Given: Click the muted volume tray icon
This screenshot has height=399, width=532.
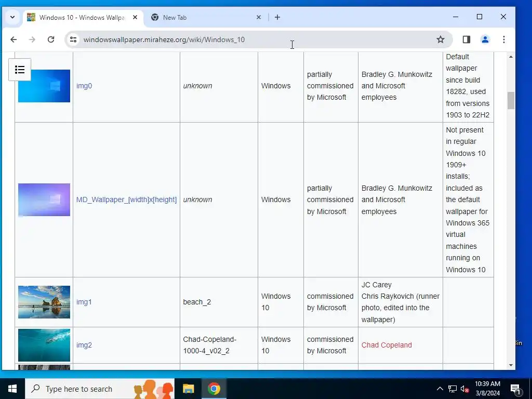Looking at the screenshot, I should [x=464, y=389].
